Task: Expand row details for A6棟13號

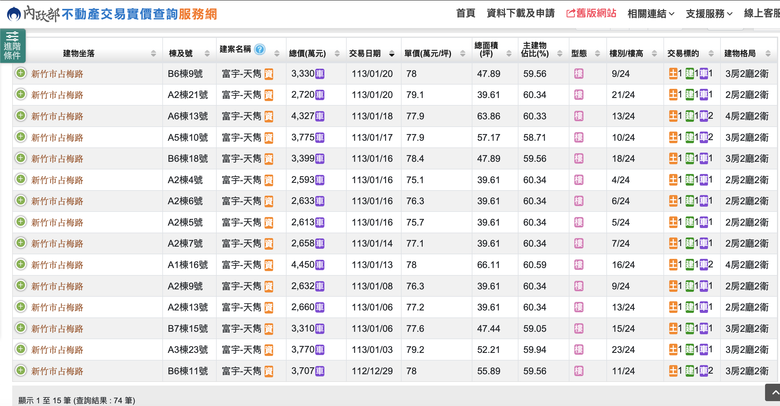Action: (x=20, y=115)
